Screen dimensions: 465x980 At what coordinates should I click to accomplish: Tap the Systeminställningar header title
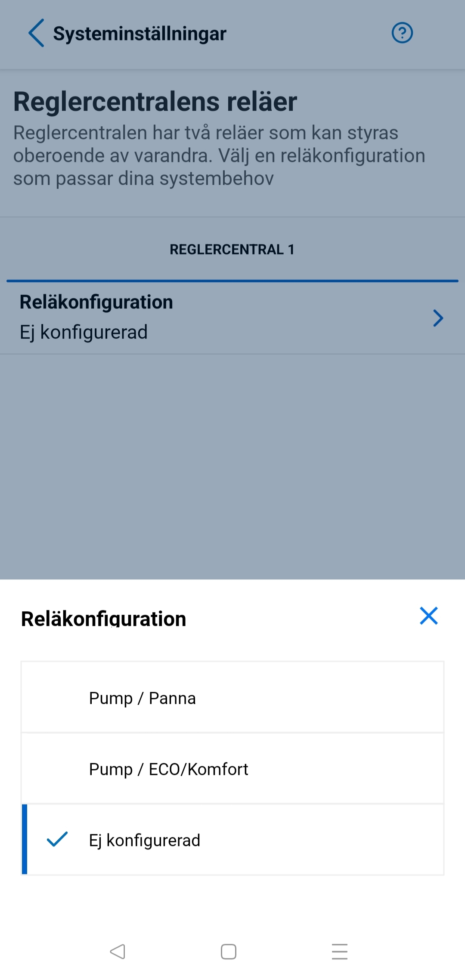(139, 34)
